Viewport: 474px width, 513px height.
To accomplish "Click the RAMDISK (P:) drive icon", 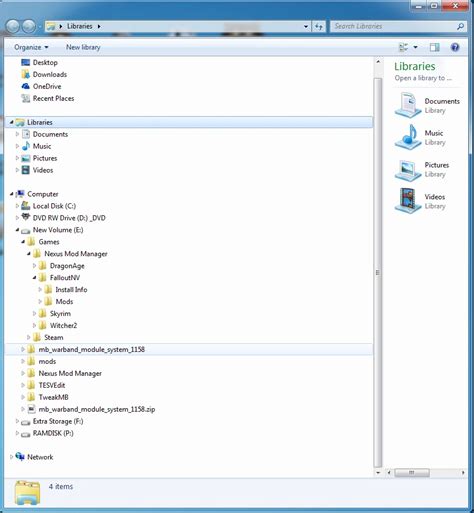I will (26, 434).
